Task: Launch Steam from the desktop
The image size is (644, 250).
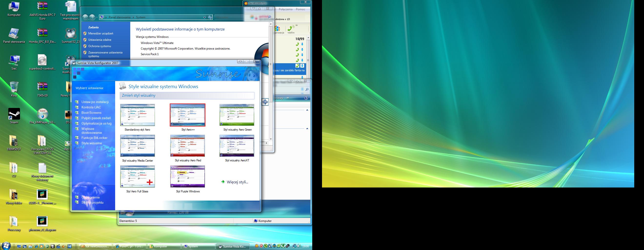Action: click(14, 116)
